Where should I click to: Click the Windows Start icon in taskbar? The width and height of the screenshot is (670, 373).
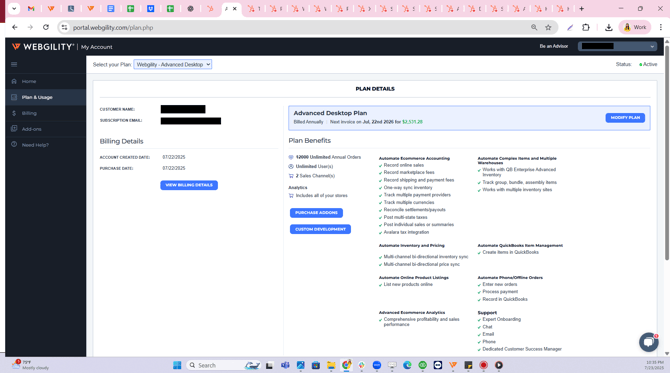pyautogui.click(x=177, y=365)
